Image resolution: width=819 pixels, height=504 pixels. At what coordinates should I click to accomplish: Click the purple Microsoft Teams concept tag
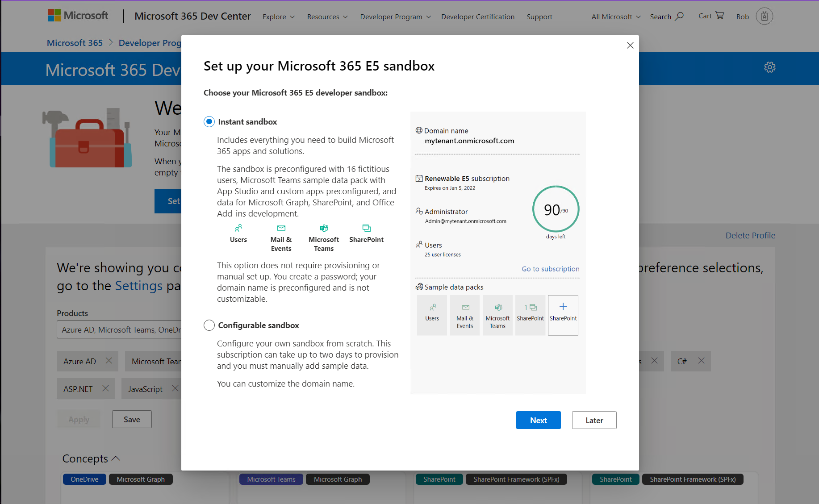tap(271, 479)
